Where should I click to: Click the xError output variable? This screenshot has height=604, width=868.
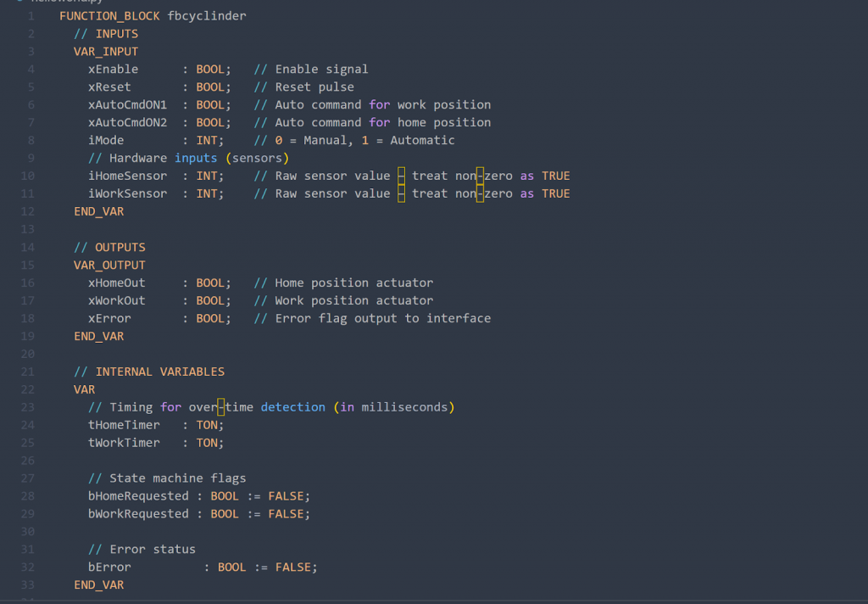(x=109, y=318)
